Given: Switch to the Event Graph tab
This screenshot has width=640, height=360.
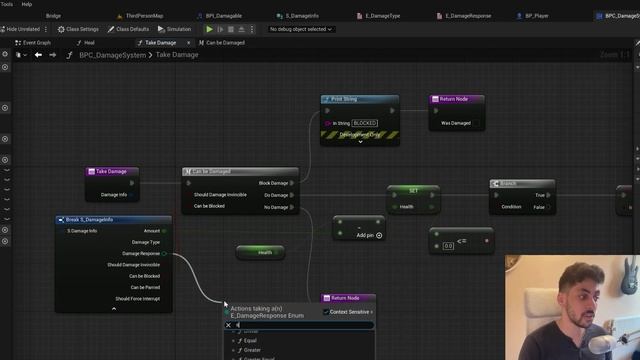Looking at the screenshot, I should pyautogui.click(x=33, y=42).
